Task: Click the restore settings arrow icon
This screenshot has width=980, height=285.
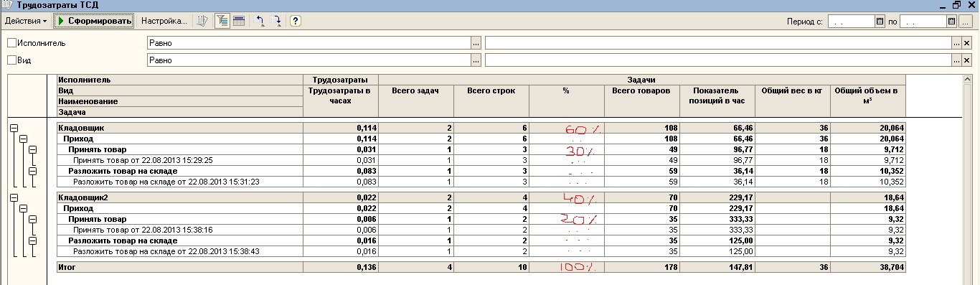Action: coord(259,21)
